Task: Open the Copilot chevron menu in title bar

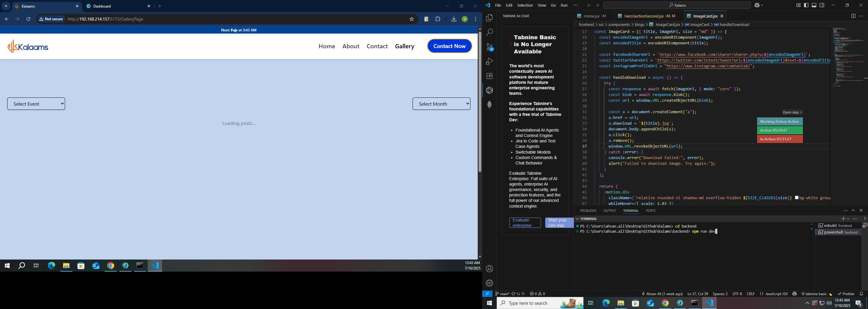Action: click(x=762, y=5)
